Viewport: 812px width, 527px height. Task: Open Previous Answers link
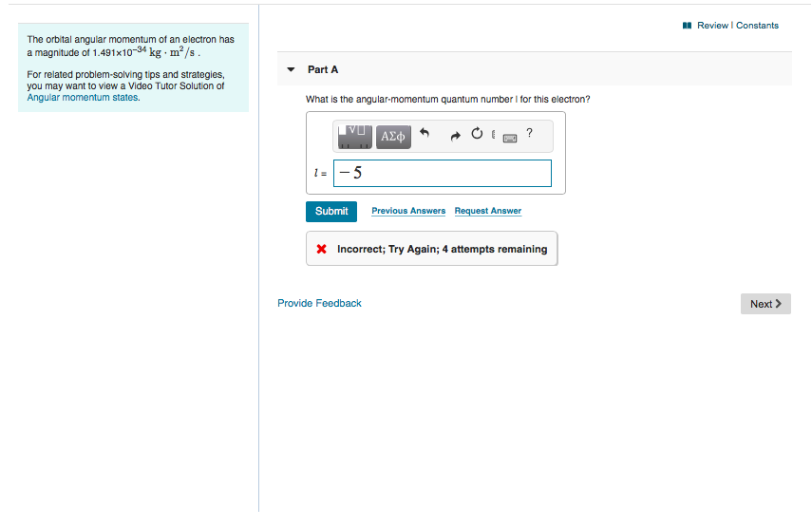click(x=408, y=211)
